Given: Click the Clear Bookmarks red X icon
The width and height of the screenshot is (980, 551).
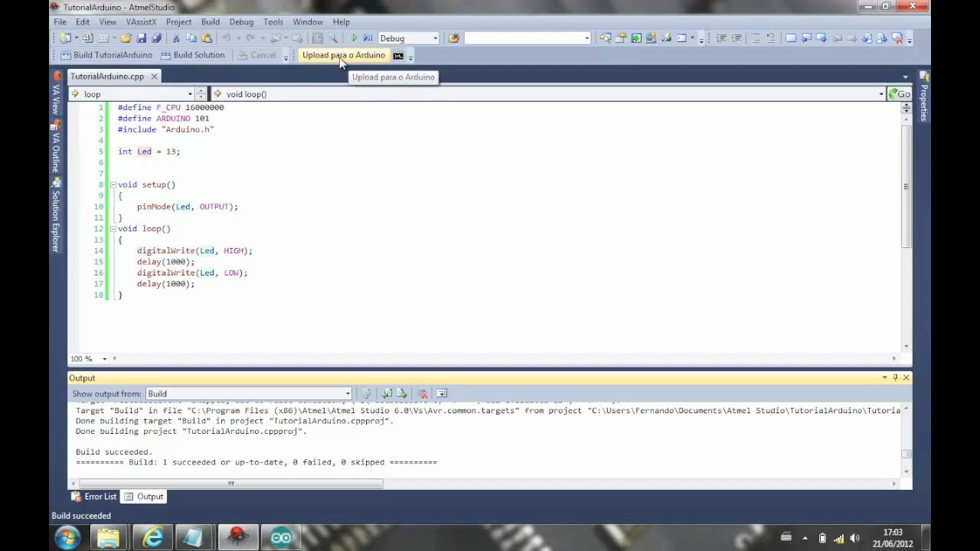Looking at the screenshot, I should coord(897,37).
